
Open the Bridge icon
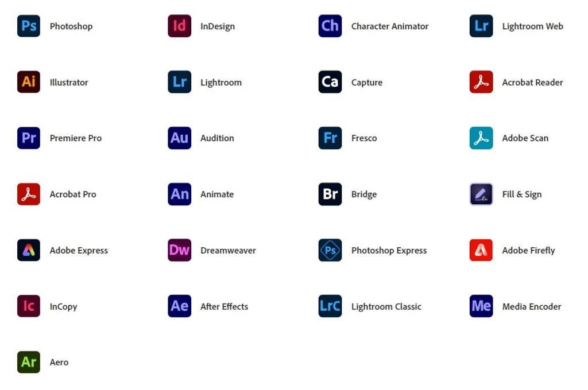[329, 194]
